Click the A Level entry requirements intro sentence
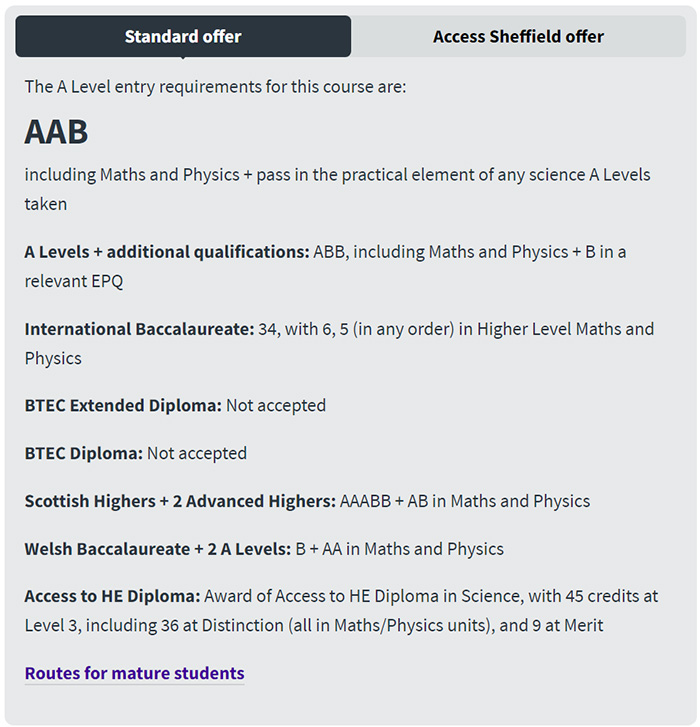Screen dimensions: 700x727 [x=215, y=86]
